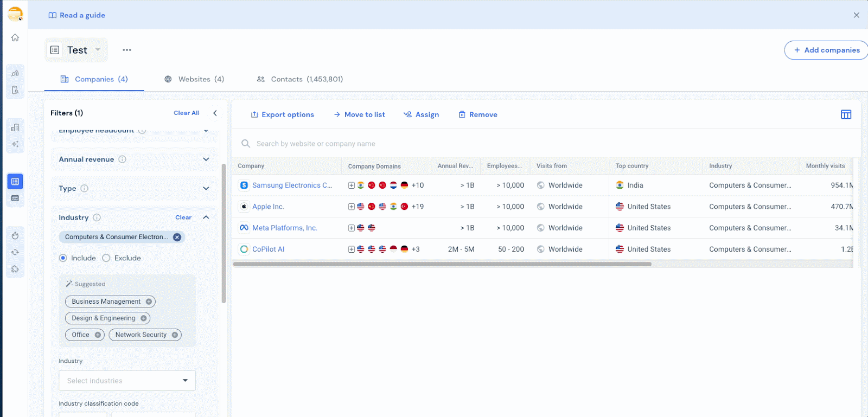Clear the Industry filter
Image resolution: width=868 pixels, height=417 pixels.
(x=183, y=217)
